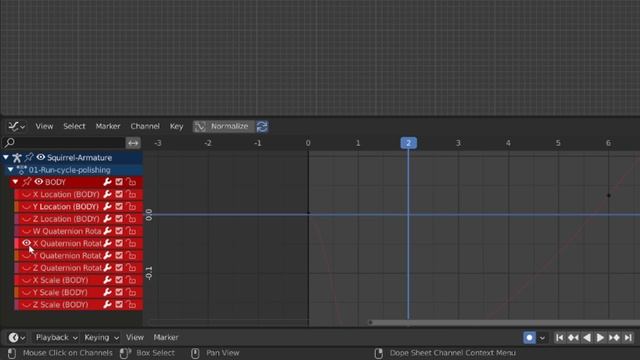The width and height of the screenshot is (640, 360).
Task: Open the Graph Editor type dropdown
Action: [x=16, y=127]
